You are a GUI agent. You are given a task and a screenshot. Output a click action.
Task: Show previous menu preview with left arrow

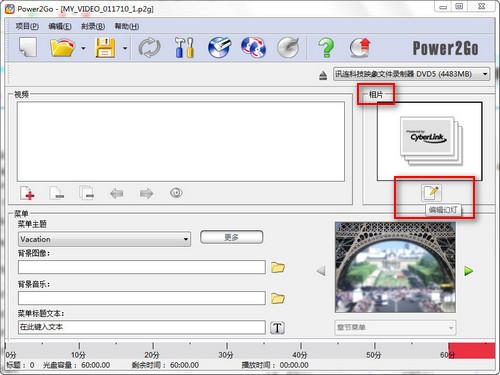pos(321,271)
